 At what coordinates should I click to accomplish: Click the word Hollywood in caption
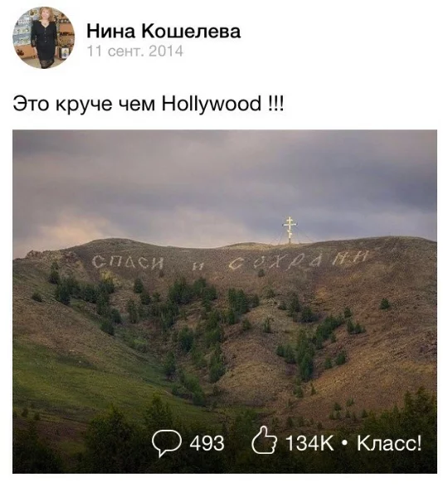[x=212, y=104]
